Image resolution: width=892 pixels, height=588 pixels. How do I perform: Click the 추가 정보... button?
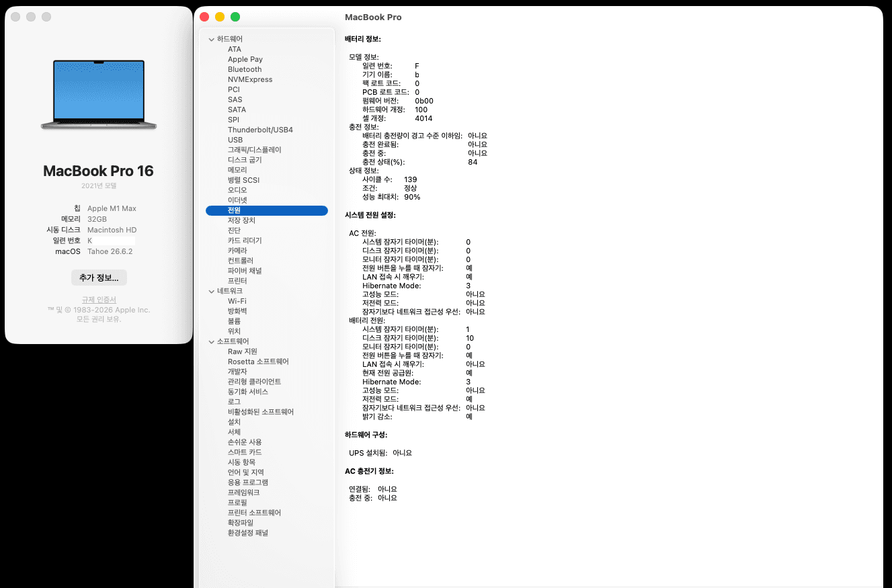99,278
